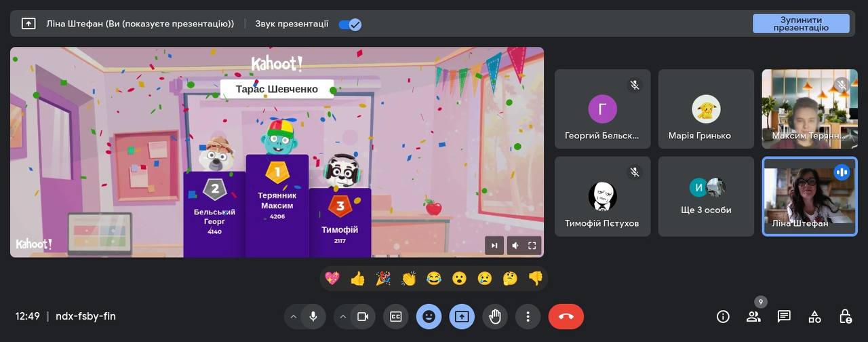Viewport: 868px width, 342px height.
Task: Open the three-dot more options menu
Action: (528, 316)
